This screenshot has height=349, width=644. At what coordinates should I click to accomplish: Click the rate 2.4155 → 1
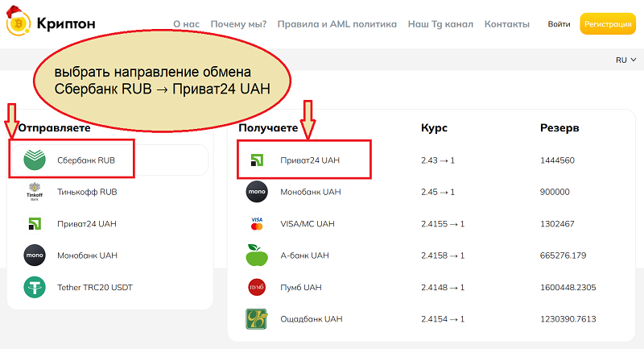pos(443,223)
